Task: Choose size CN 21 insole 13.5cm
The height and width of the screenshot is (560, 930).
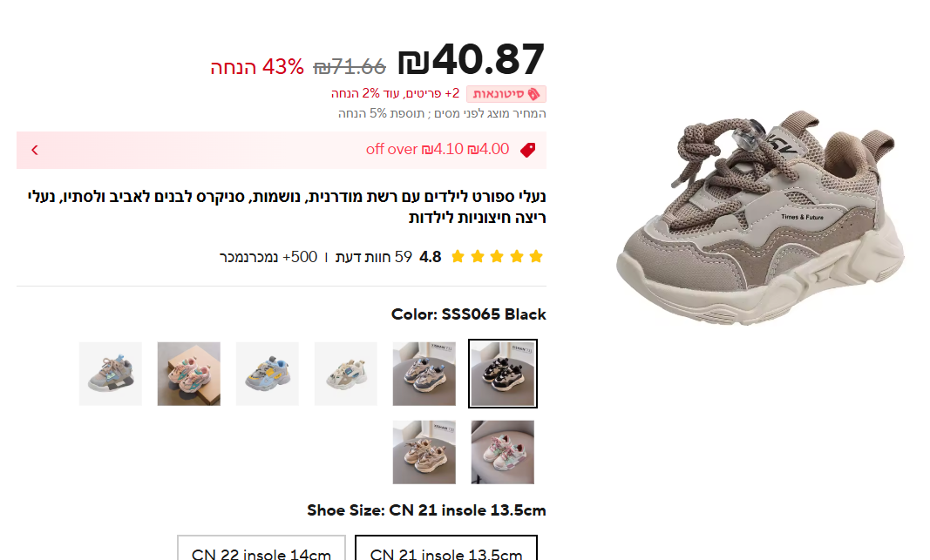Action: (446, 548)
